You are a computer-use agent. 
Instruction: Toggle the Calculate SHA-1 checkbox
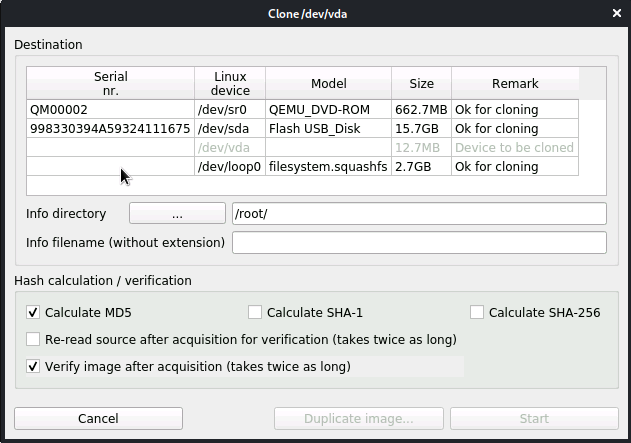click(x=255, y=312)
